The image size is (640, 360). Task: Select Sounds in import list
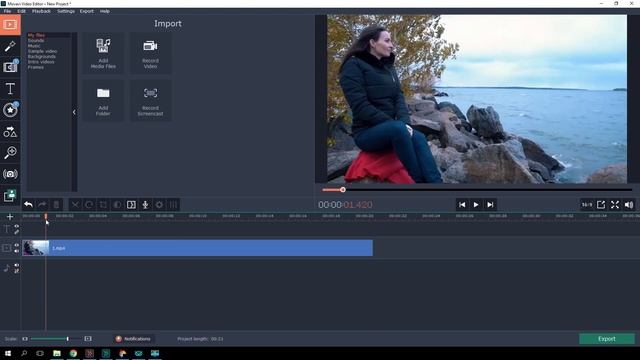[x=36, y=41]
